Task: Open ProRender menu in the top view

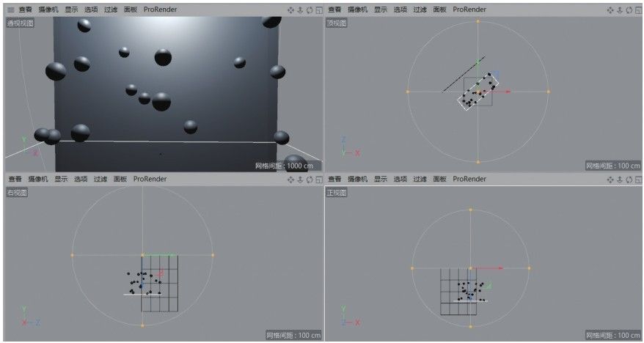Action: 469,10
